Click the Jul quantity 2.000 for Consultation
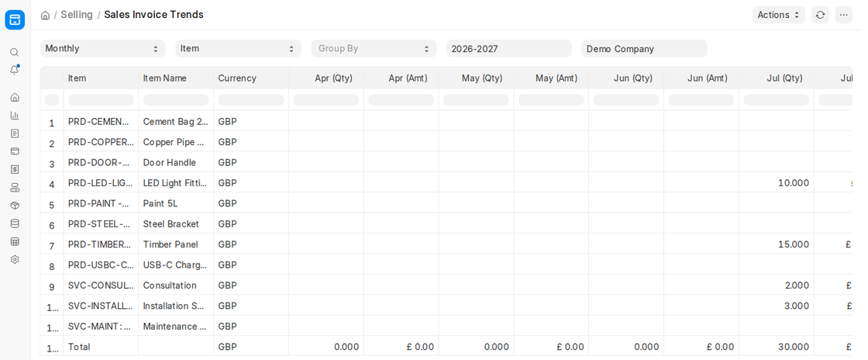The height and width of the screenshot is (360, 868). coord(776,286)
